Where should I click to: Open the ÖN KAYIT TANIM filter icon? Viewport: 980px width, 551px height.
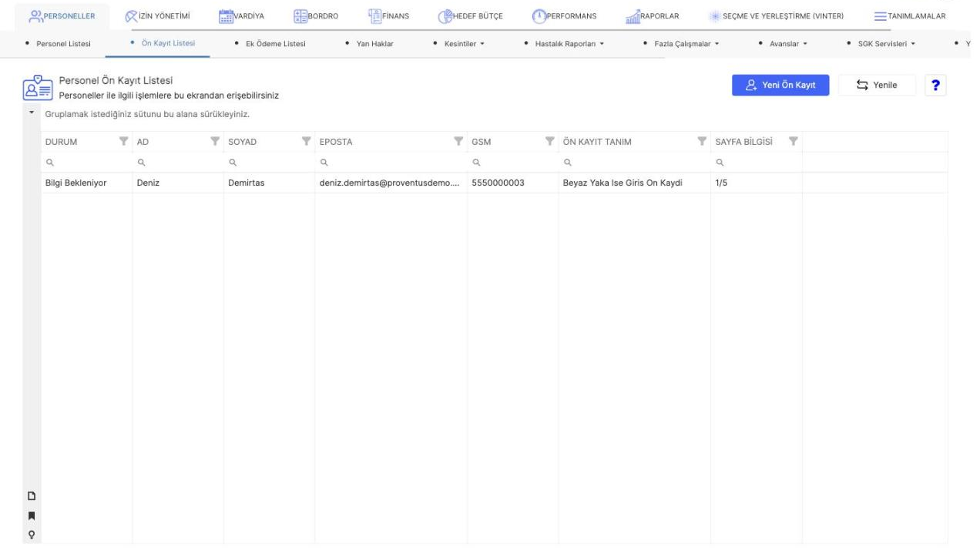coord(701,141)
